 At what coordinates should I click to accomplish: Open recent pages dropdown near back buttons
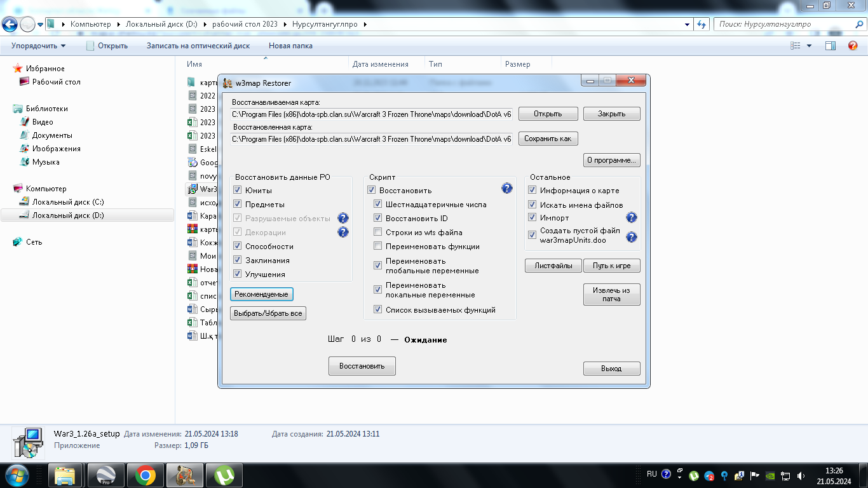41,25
